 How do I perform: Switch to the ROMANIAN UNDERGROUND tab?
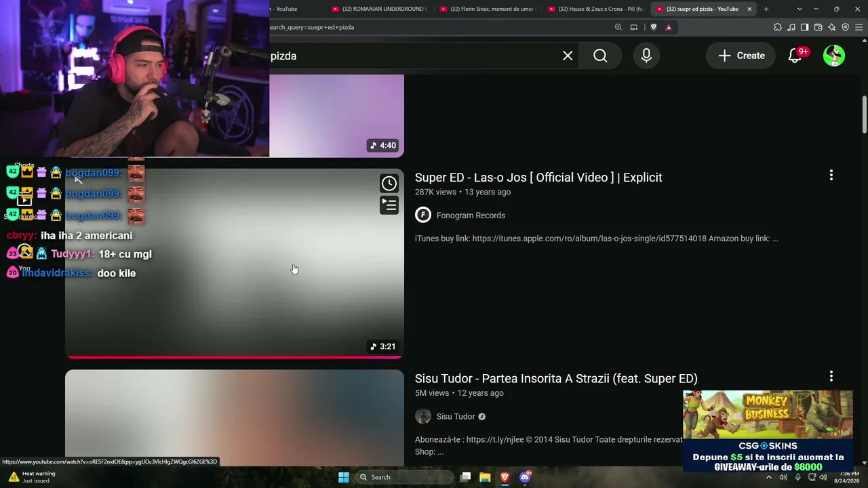pos(380,9)
